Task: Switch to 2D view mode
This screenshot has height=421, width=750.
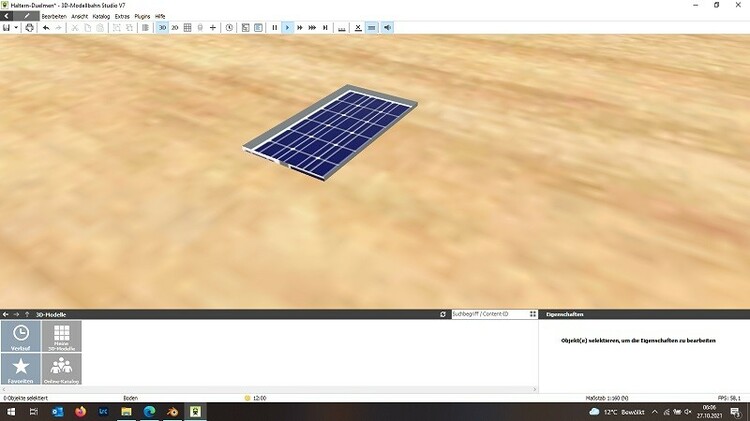Action: point(175,28)
